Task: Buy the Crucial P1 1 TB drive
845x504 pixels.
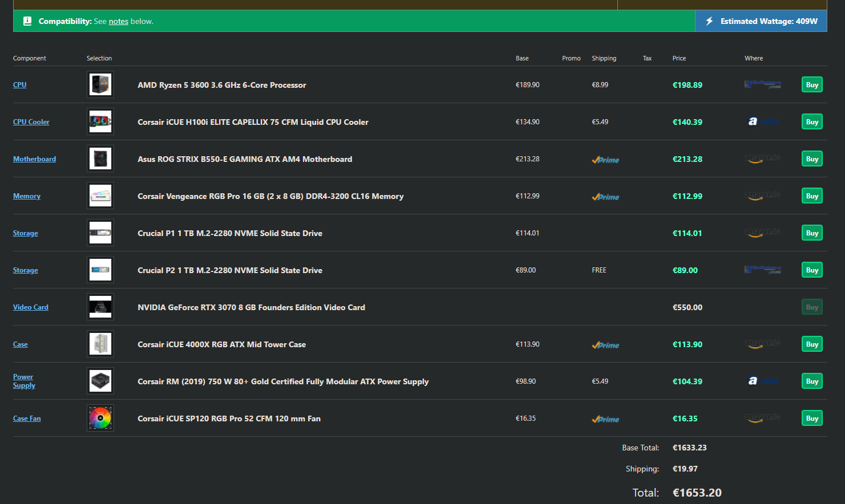Action: [812, 233]
